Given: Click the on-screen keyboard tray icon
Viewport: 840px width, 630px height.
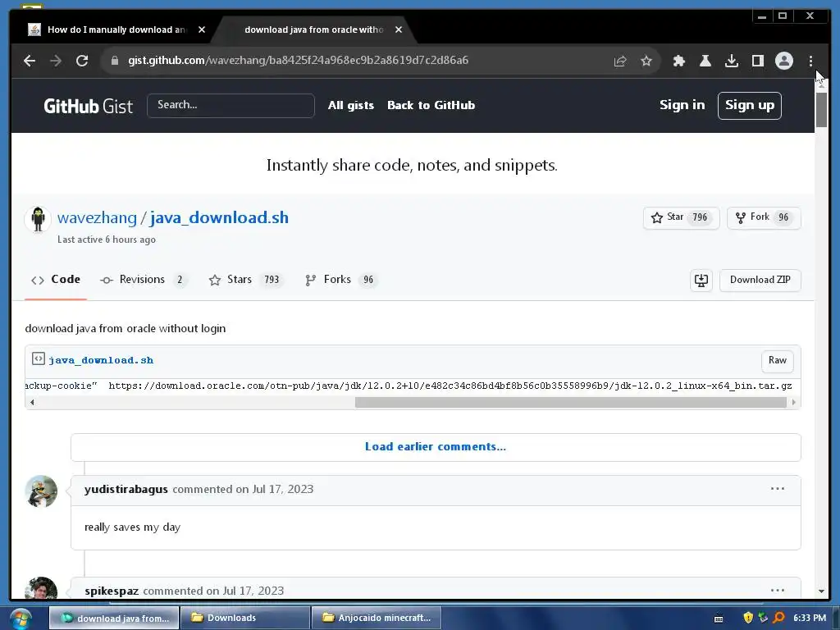Looking at the screenshot, I should click(x=719, y=619).
